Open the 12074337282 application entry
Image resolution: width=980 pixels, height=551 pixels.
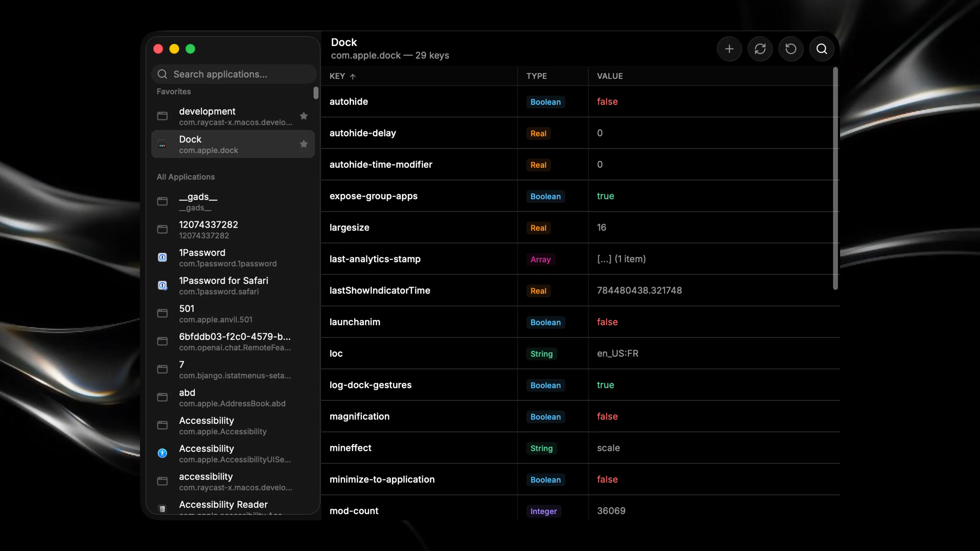coord(233,230)
